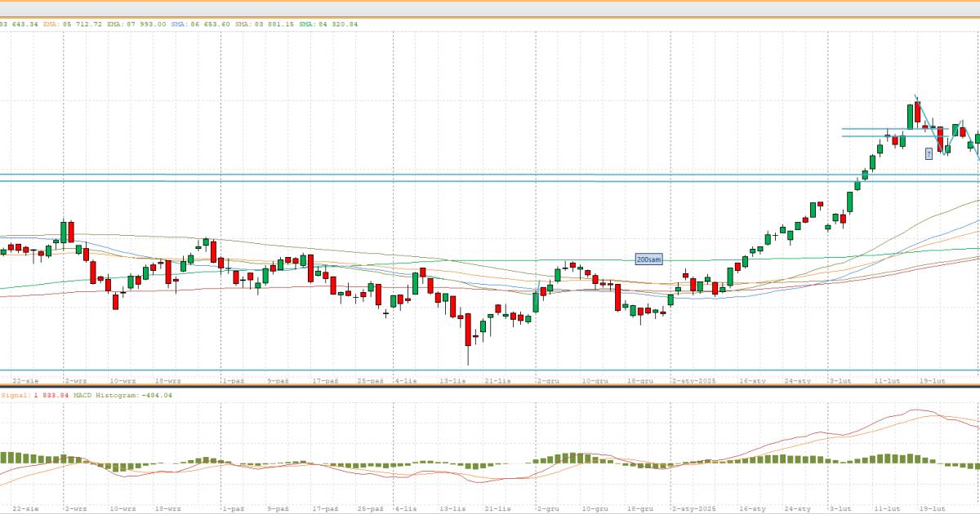Screen dimensions: 980x514
Task: Click the brown SMA 83 881.15 legend label
Action: pos(264,24)
